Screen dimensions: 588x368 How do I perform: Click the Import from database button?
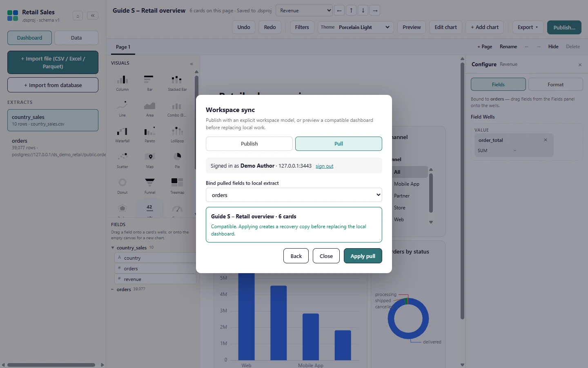53,85
